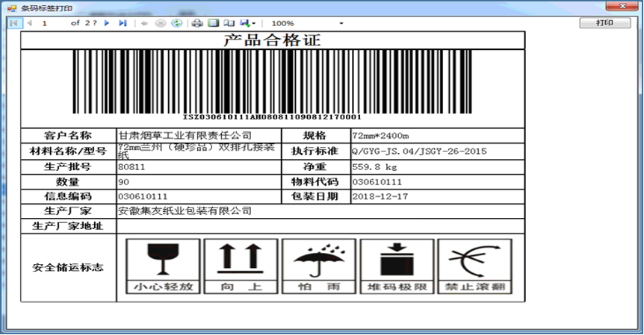Click the 包装日期 label
This screenshot has height=335, width=644.
(315, 196)
